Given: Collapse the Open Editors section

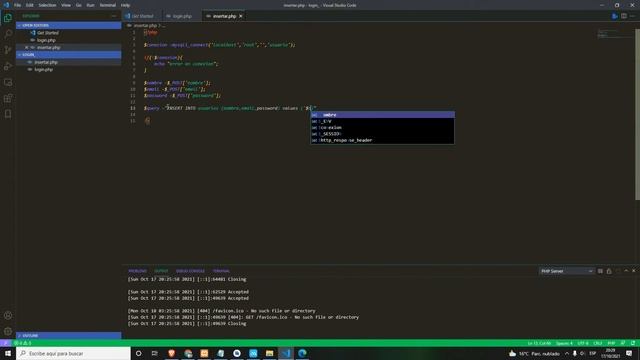Looking at the screenshot, I should 69,25.
